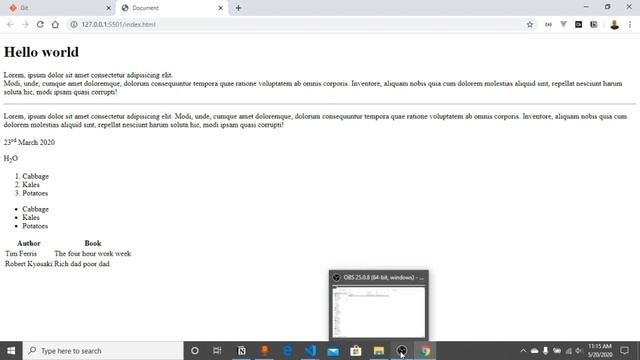The height and width of the screenshot is (360, 640).
Task: Open Cortana from the taskbar
Action: 195,351
